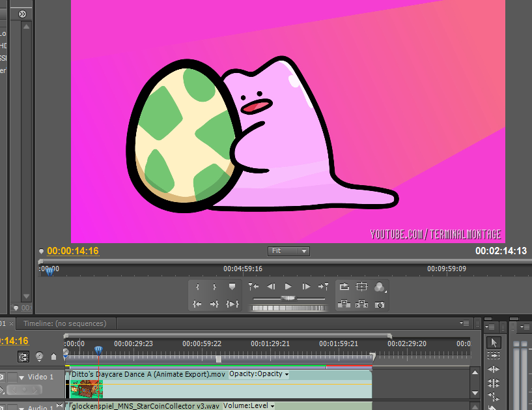Open the Tools panel menu
The width and height of the screenshot is (532, 410).
point(490,327)
